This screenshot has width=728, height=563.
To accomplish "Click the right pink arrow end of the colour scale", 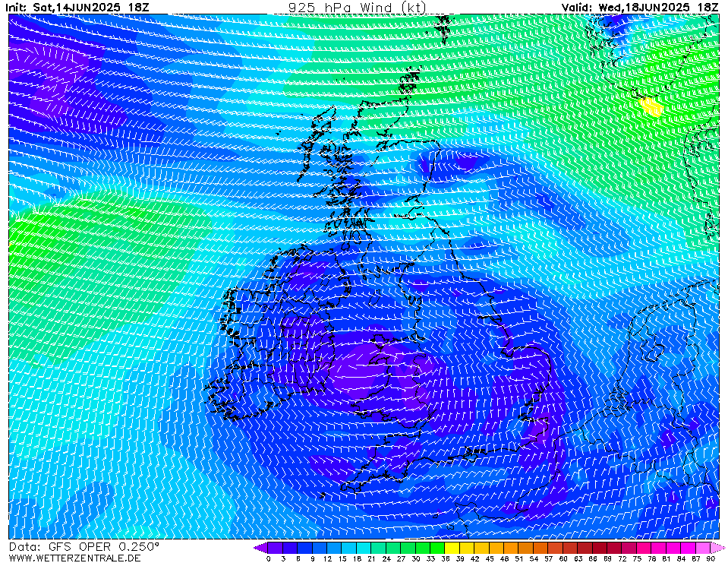I will (x=717, y=548).
